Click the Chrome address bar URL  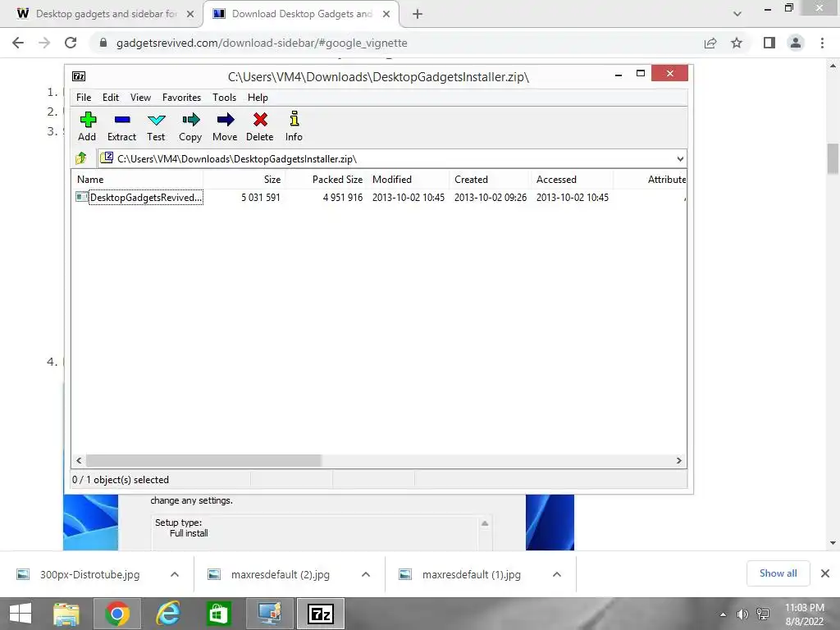pos(262,43)
